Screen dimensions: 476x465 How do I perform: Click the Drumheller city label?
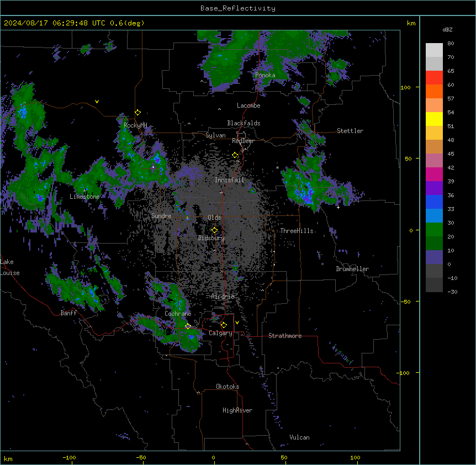352,269
